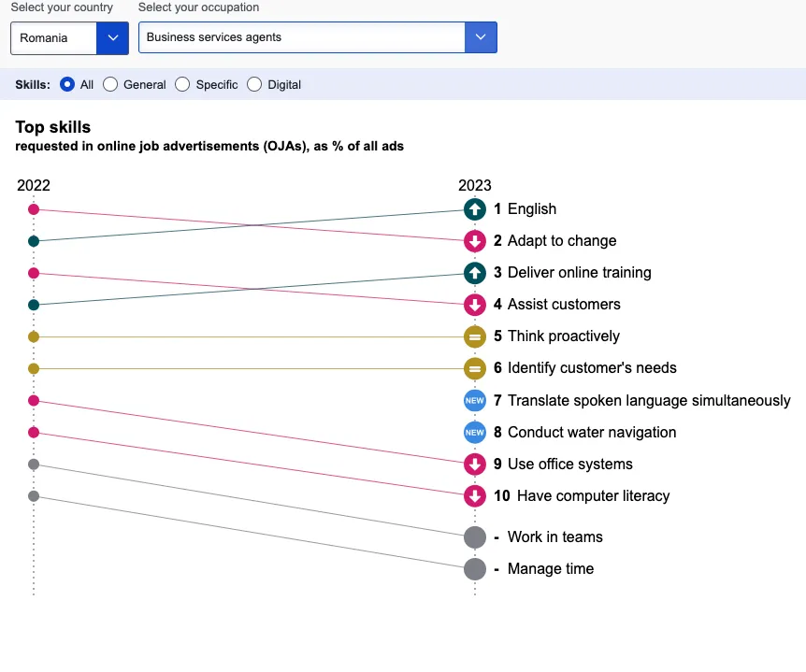Click the topmost pink 2022 data point
The width and height of the screenshot is (806, 672).
[34, 209]
